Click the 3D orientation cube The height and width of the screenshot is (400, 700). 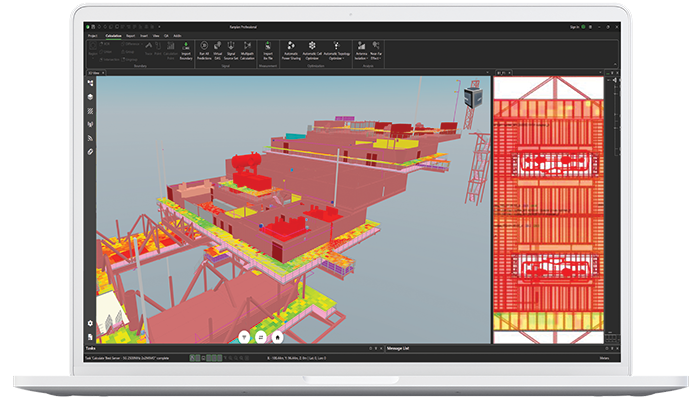473,97
